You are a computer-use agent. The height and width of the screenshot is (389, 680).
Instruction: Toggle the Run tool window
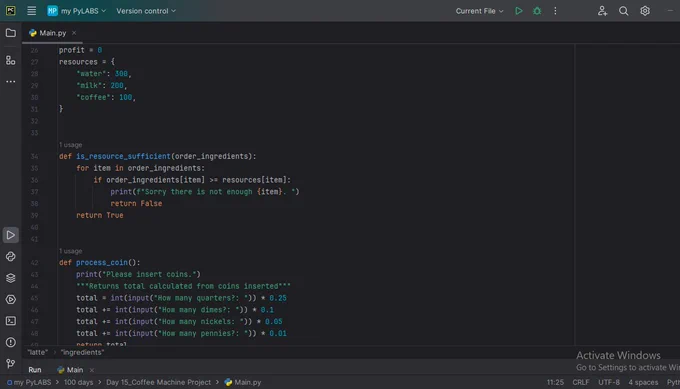point(10,235)
